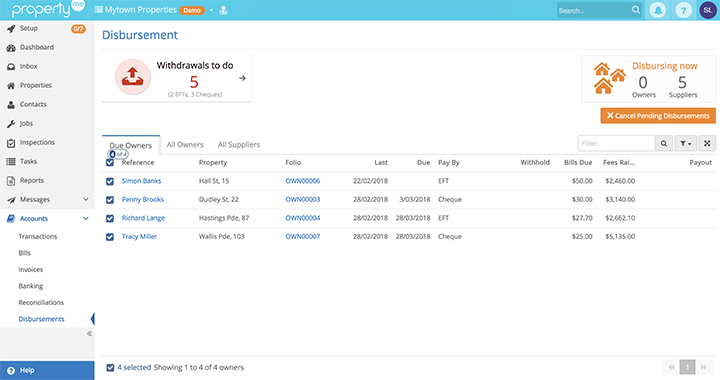
Task: Open Transactions under Accounts
Action: 38,236
